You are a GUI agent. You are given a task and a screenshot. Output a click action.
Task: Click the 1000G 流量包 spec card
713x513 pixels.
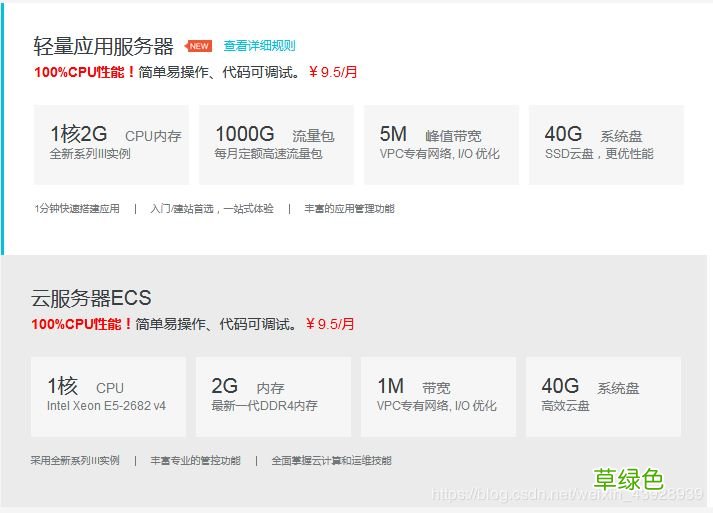[276, 145]
